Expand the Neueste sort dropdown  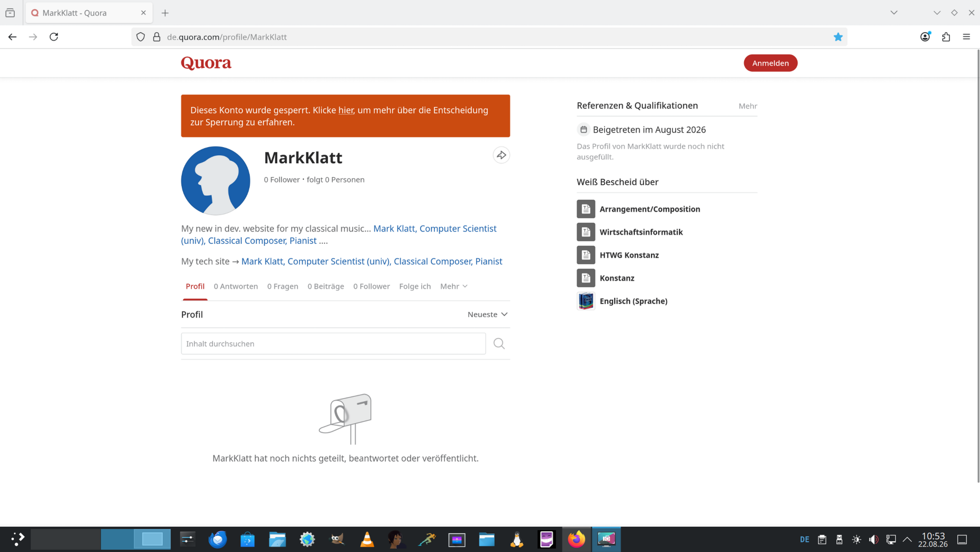(x=488, y=314)
